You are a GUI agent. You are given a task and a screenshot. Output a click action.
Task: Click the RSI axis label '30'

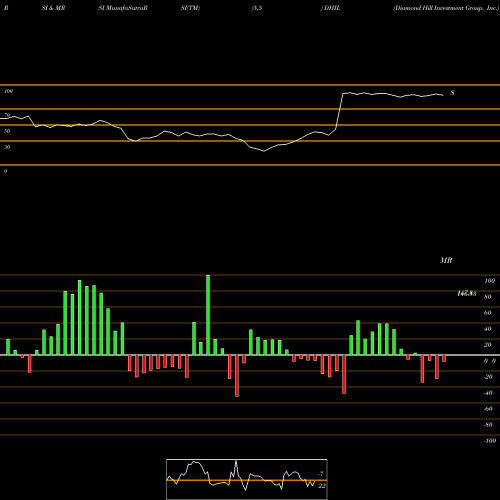pos(7,147)
